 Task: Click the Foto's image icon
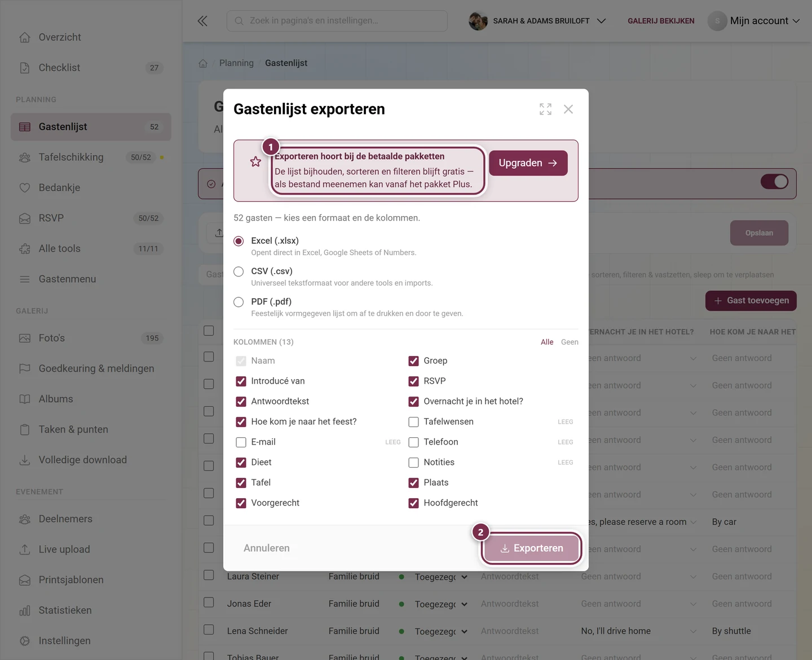25,338
